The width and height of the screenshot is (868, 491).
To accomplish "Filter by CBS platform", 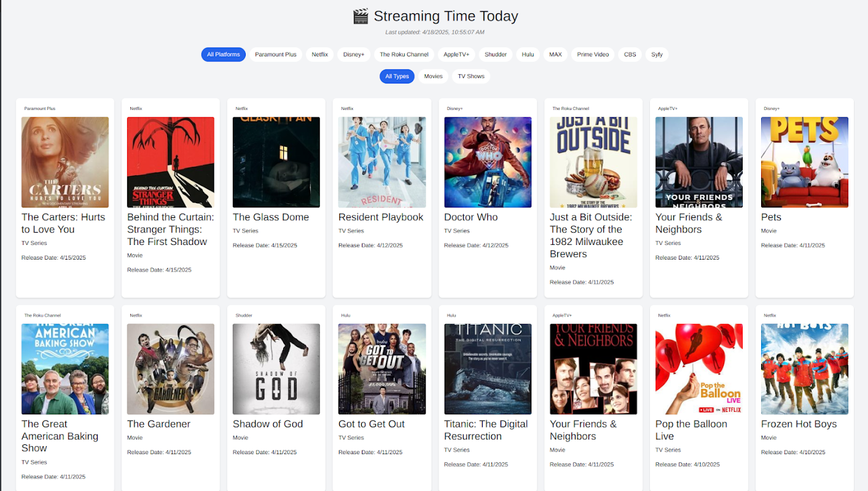I will [x=630, y=55].
